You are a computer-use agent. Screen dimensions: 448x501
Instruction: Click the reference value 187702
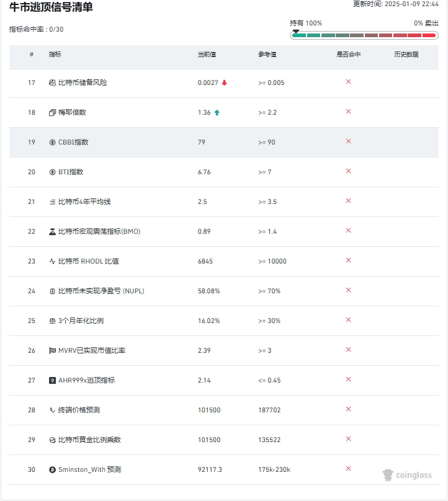pyautogui.click(x=269, y=410)
